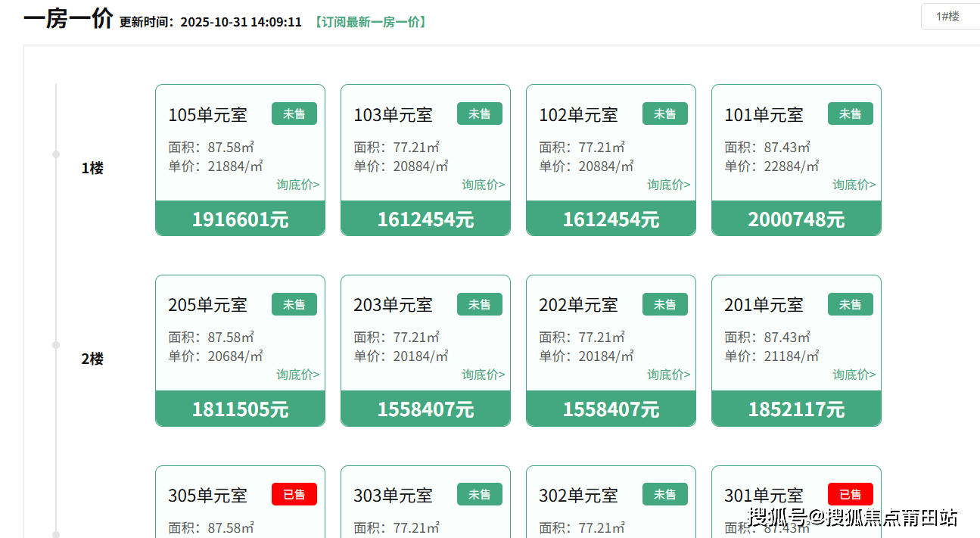Click the 未售 badge on 302单元室
Viewport: 980px width, 538px height.
coord(664,494)
